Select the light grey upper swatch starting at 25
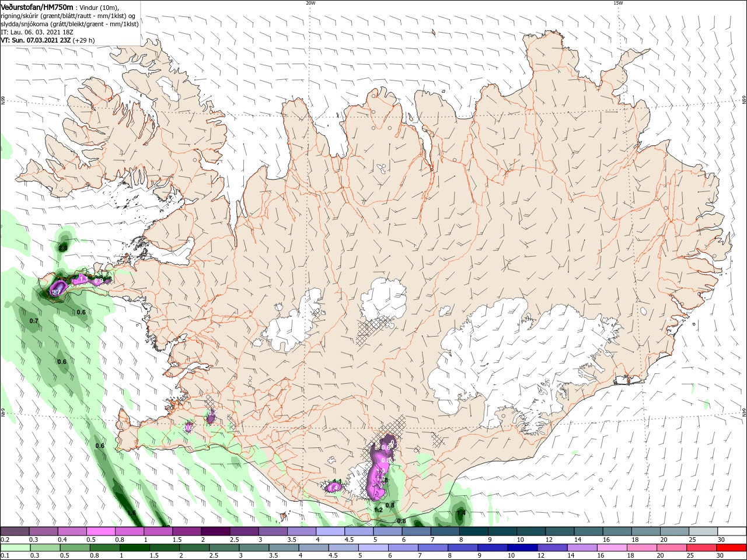 (x=703, y=531)
